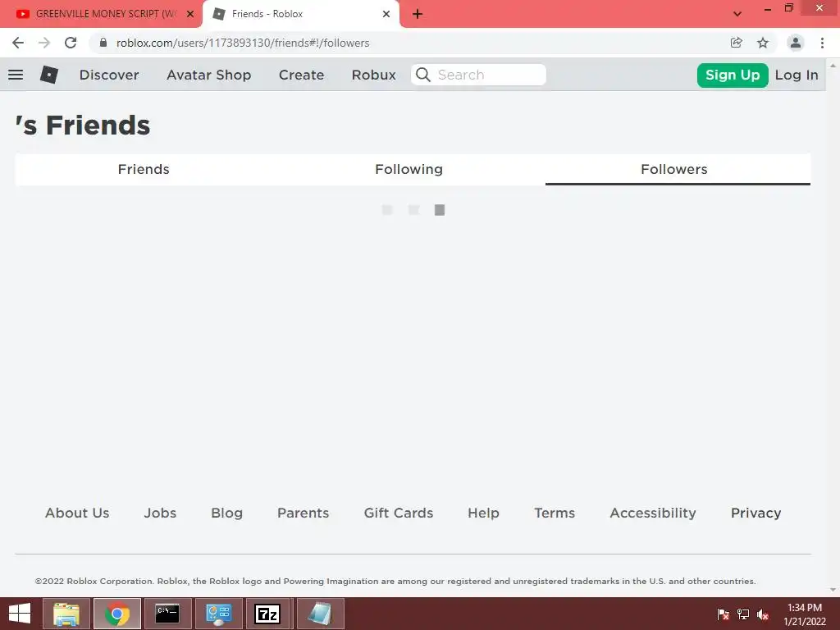Open the Friends list tab
840x630 pixels.
(x=144, y=169)
